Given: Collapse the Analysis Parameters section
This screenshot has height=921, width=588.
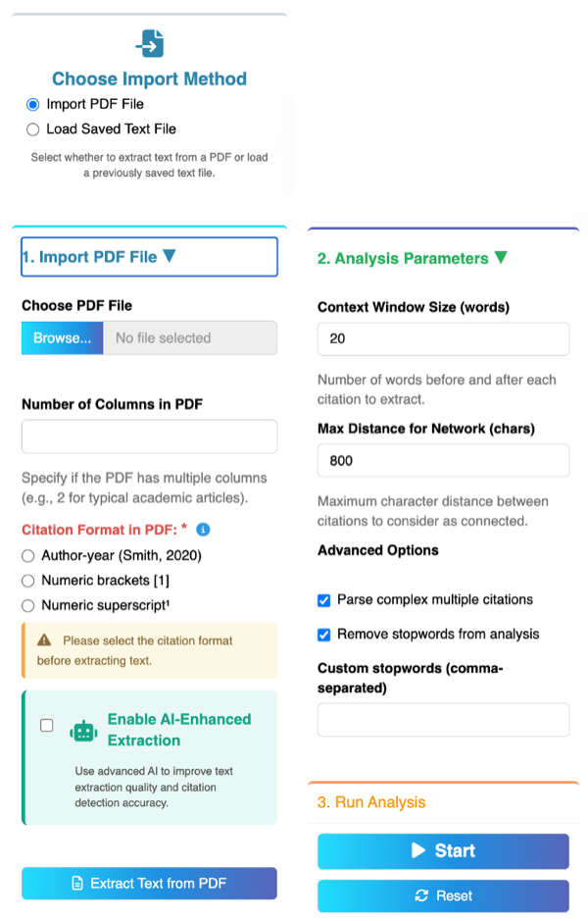Looking at the screenshot, I should (412, 258).
